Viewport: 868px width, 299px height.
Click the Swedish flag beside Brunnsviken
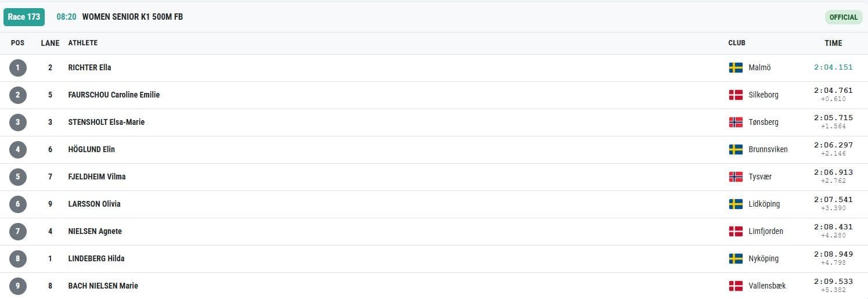point(736,149)
